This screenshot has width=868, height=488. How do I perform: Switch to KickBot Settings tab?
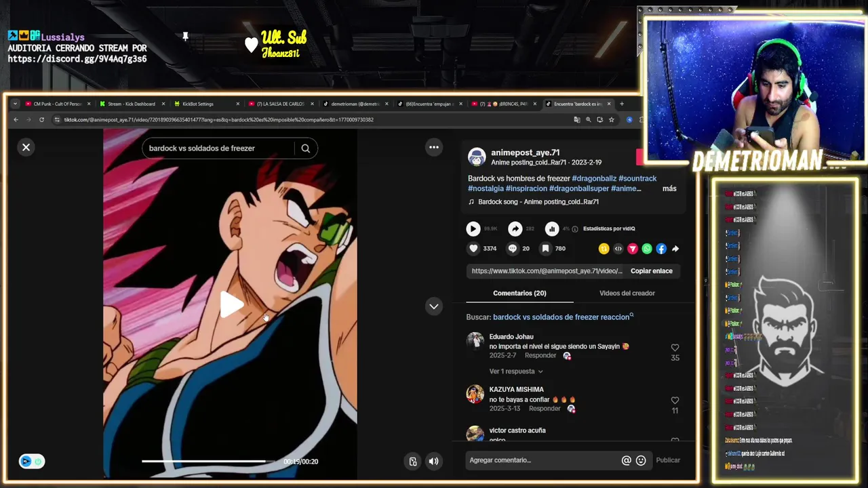207,104
